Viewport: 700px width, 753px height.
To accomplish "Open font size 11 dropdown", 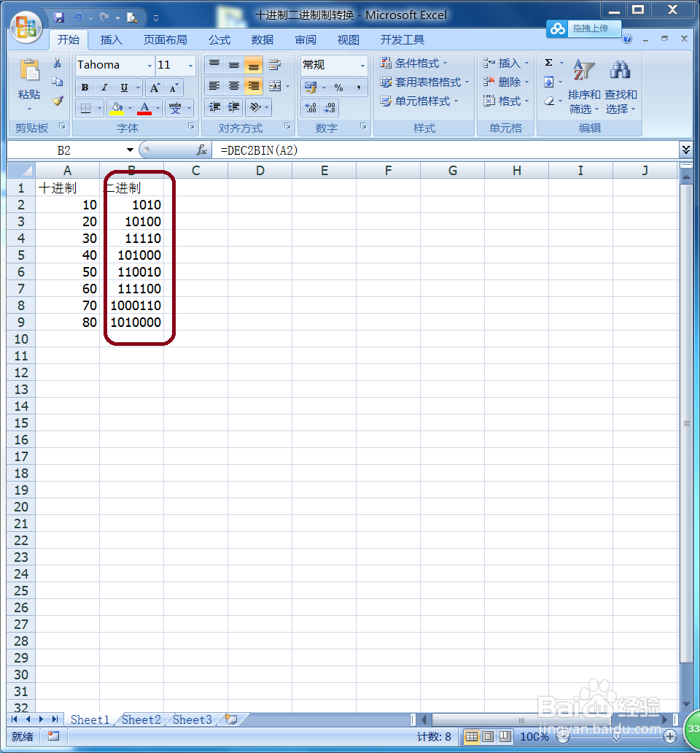I will pos(190,66).
